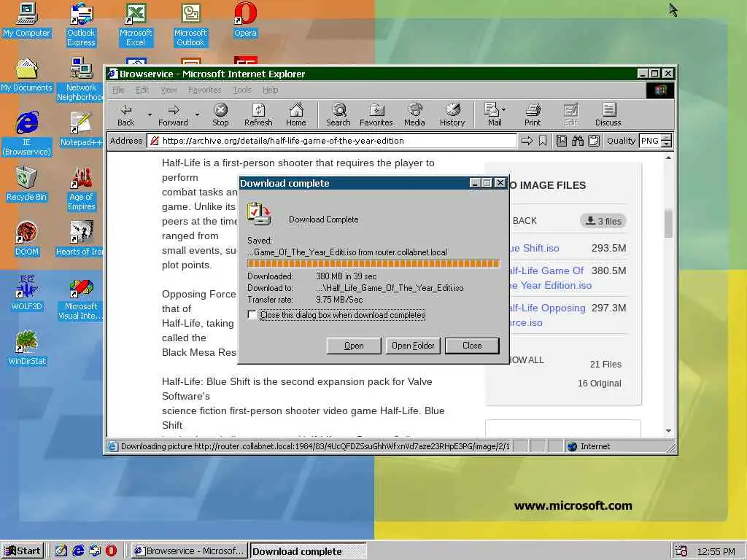
Task: Select the Age of Empires desktop icon
Action: pyautogui.click(x=81, y=189)
